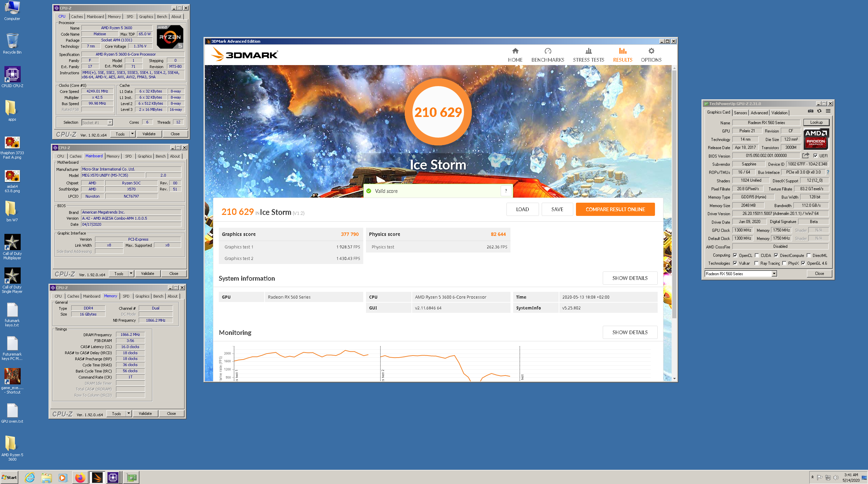Click Validate in top CPU-Z window
Image resolution: width=868 pixels, height=484 pixels.
[149, 134]
